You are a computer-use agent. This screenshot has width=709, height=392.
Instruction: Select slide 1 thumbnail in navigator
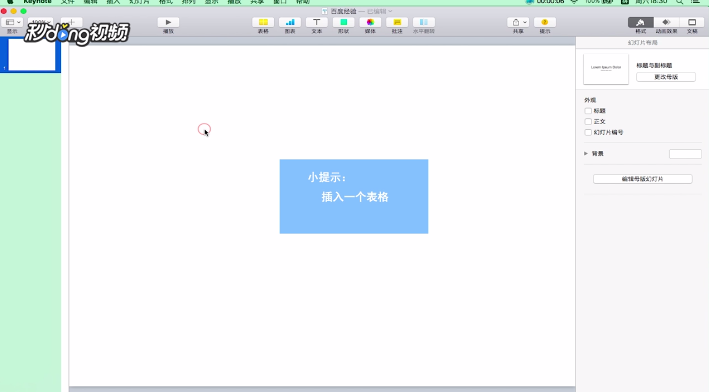(32, 55)
